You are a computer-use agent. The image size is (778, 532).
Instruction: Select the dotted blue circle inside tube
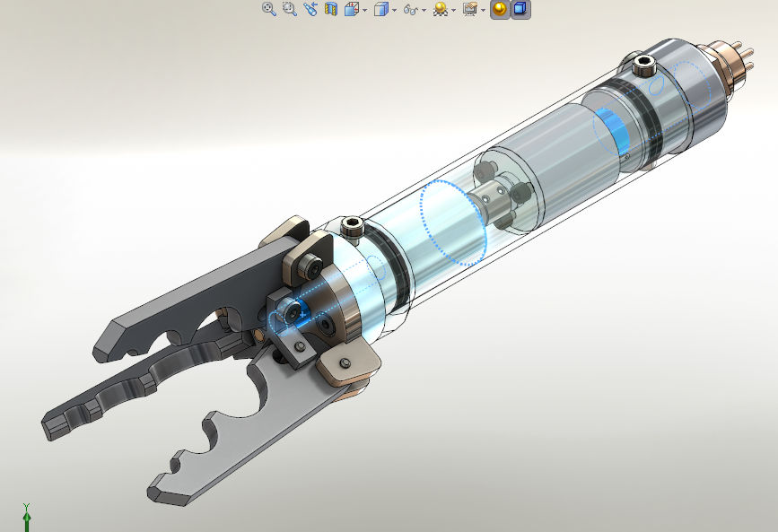coord(452,222)
